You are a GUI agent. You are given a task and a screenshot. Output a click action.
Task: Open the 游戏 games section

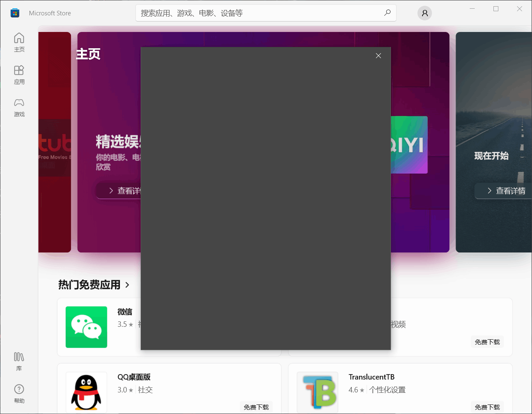pyautogui.click(x=19, y=107)
